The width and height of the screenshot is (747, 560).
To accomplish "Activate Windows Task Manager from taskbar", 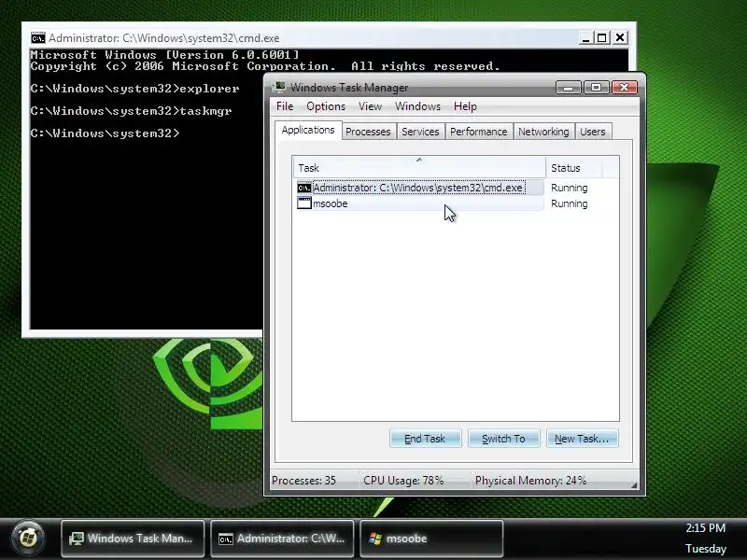I will [133, 539].
